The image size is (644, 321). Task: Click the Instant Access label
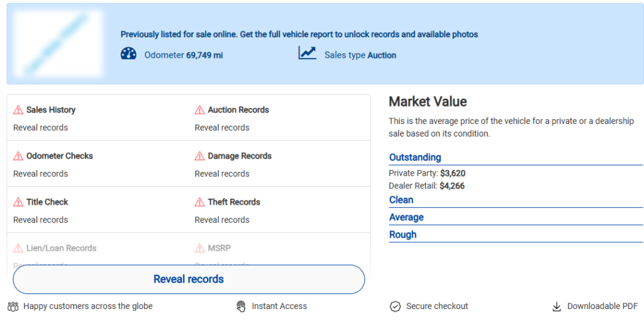click(x=279, y=306)
